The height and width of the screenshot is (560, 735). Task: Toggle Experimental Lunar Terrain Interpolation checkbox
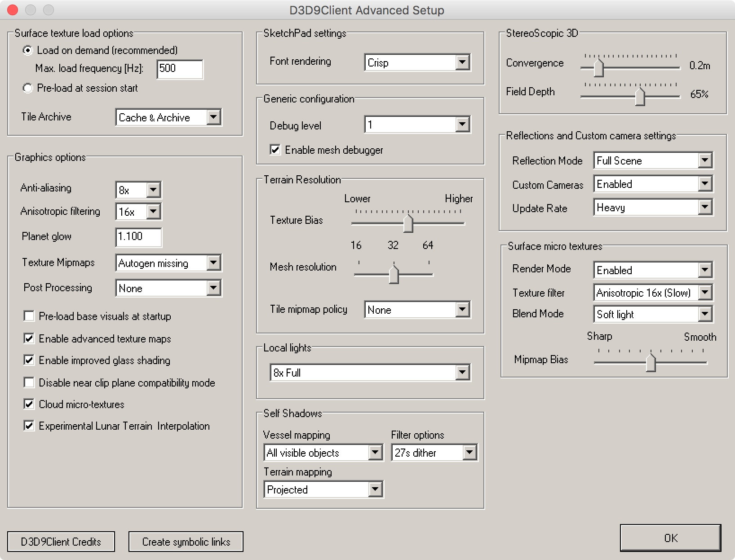29,426
